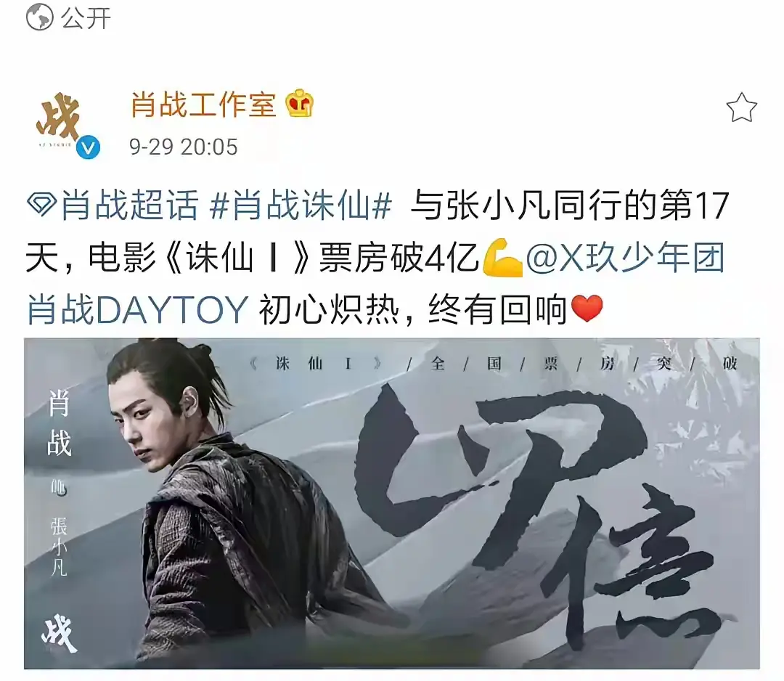Favorite the post with the star icon
This screenshot has height=681, width=784.
pos(741,107)
